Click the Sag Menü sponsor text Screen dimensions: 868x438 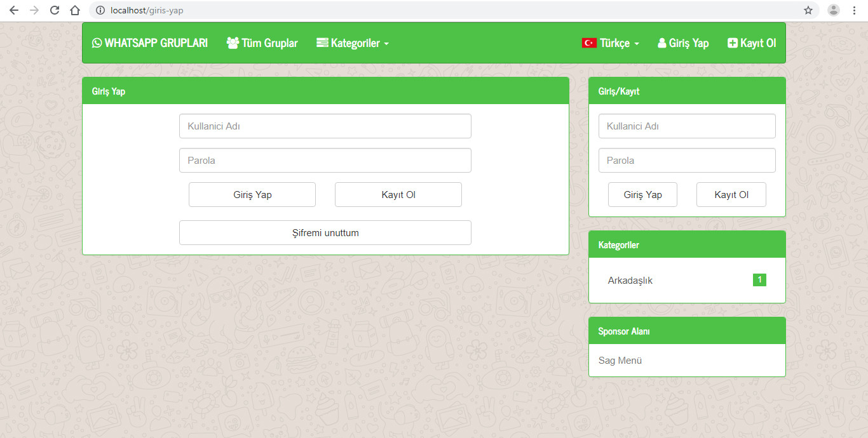(620, 361)
